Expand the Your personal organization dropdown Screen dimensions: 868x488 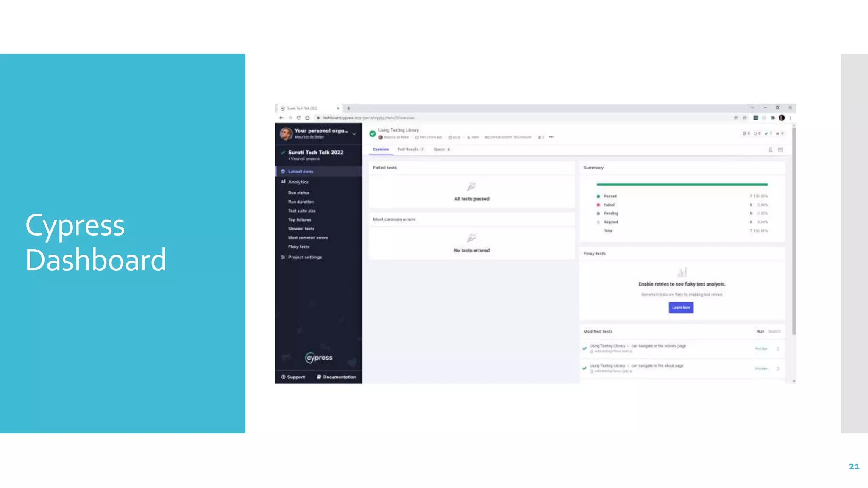(x=354, y=134)
